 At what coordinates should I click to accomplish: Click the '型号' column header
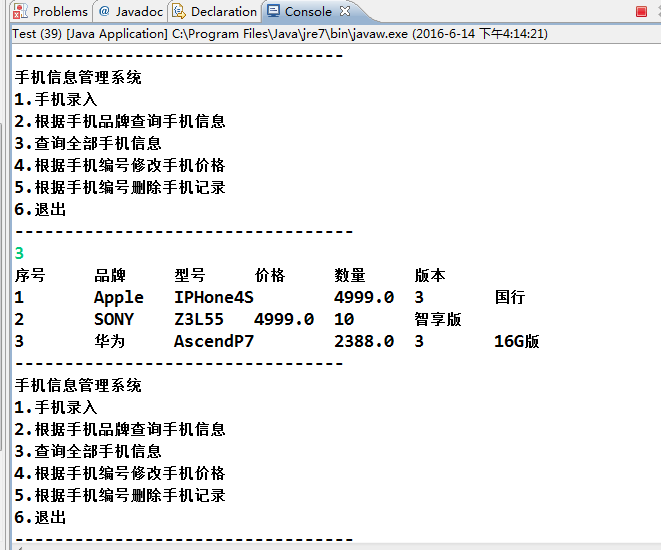(x=190, y=275)
